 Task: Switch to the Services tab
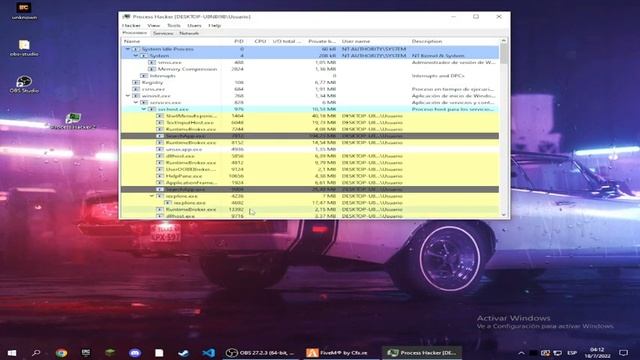(x=163, y=33)
